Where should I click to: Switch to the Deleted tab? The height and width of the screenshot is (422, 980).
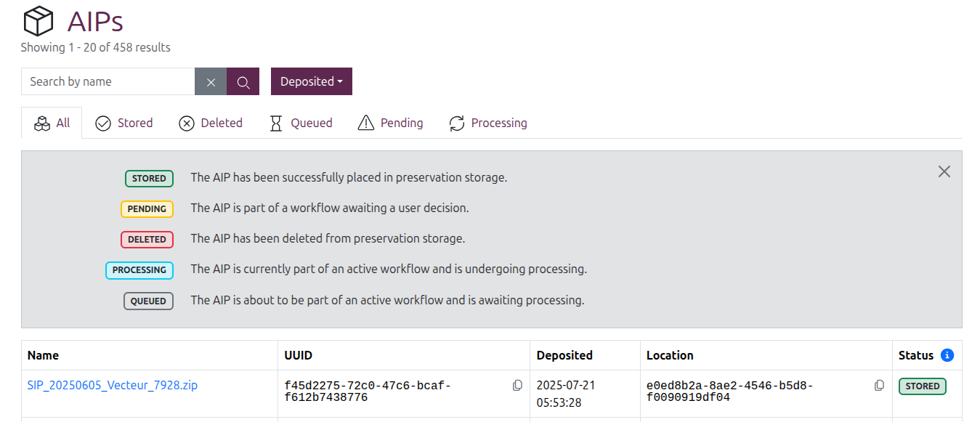(211, 123)
